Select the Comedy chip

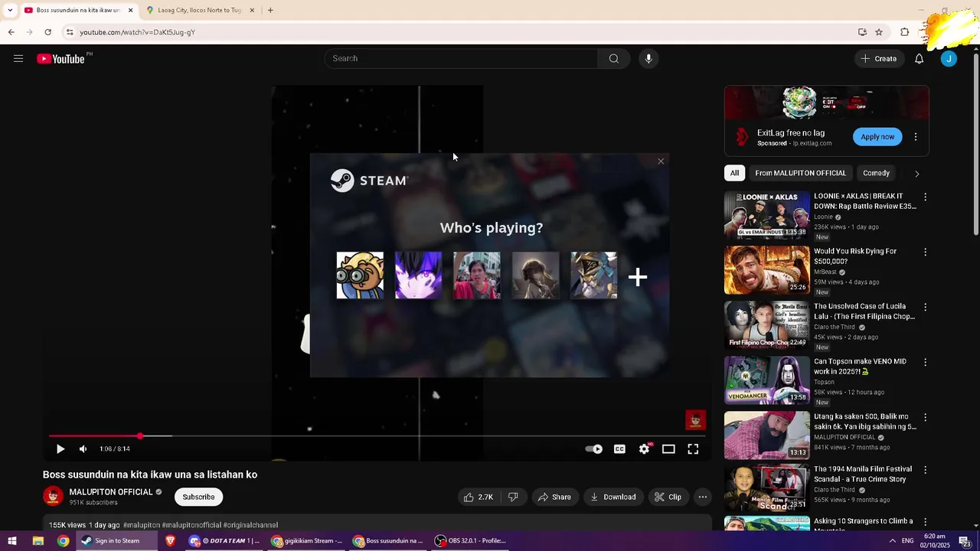[x=876, y=173]
